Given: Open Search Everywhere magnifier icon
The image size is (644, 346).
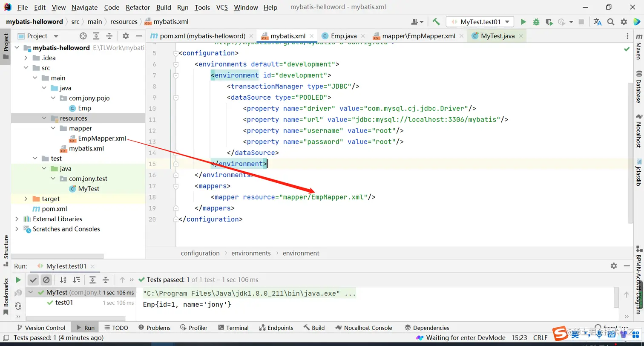Looking at the screenshot, I should coord(611,22).
